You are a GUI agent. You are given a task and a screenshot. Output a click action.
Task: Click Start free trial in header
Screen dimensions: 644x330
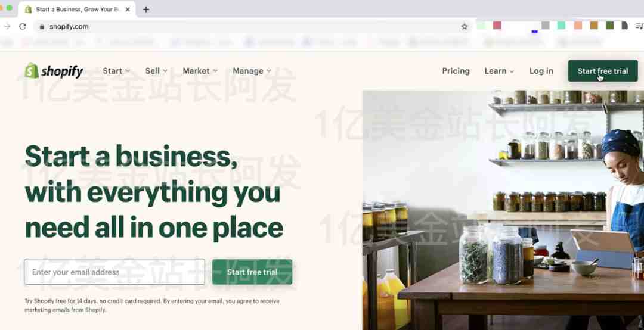[603, 71]
